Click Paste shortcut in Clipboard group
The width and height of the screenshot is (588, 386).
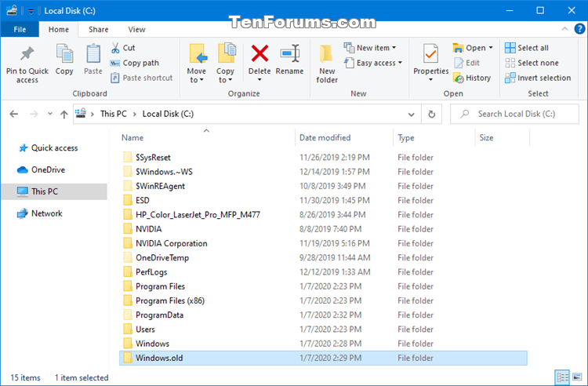[141, 78]
